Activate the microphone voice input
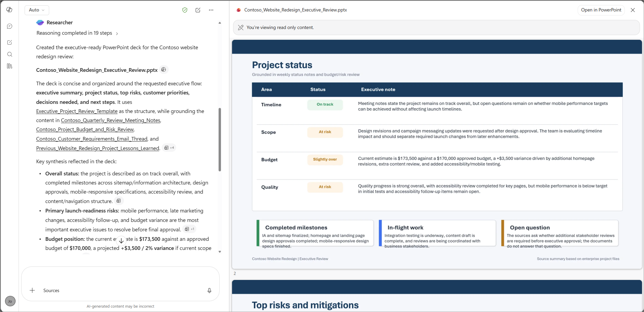This screenshot has width=644, height=312. point(210,290)
